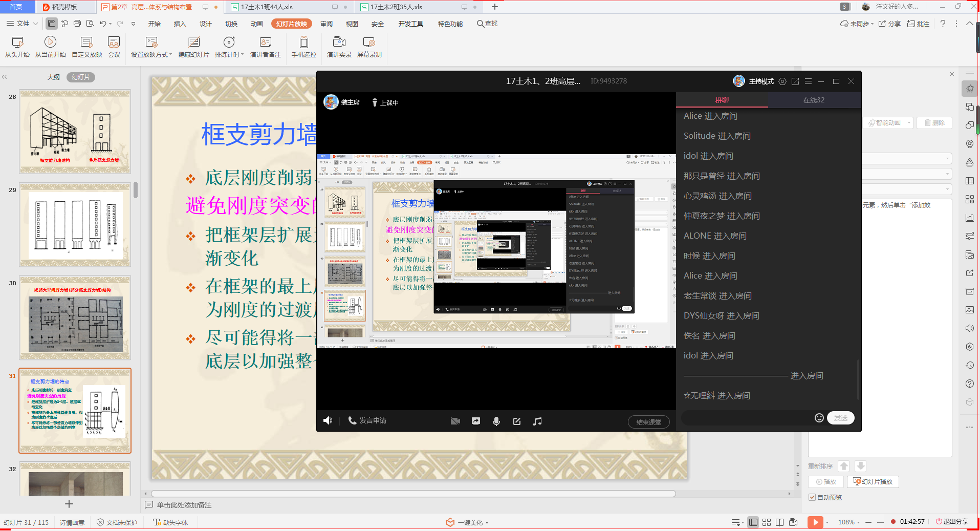
Task: Switch to the 在线32 tab
Action: (814, 100)
